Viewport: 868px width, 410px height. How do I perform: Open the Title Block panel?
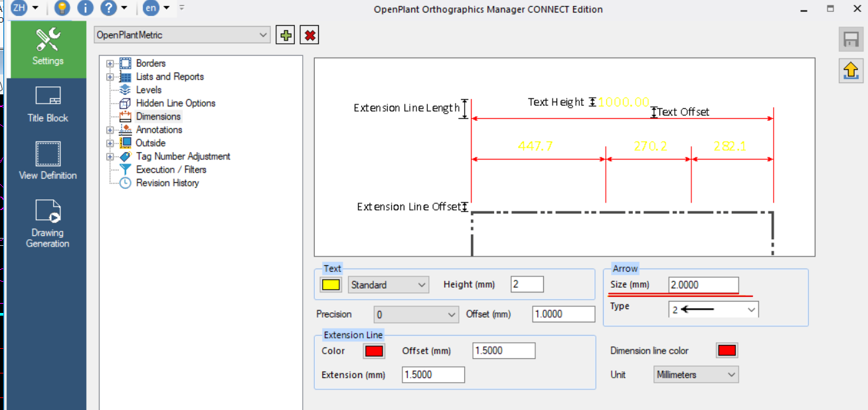tap(48, 104)
